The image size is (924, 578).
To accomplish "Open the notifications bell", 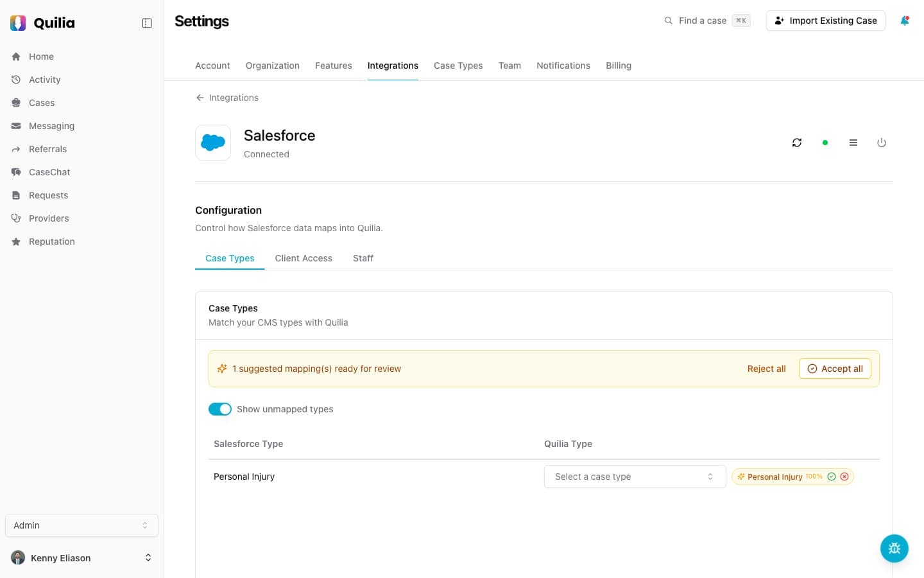I will pos(905,21).
